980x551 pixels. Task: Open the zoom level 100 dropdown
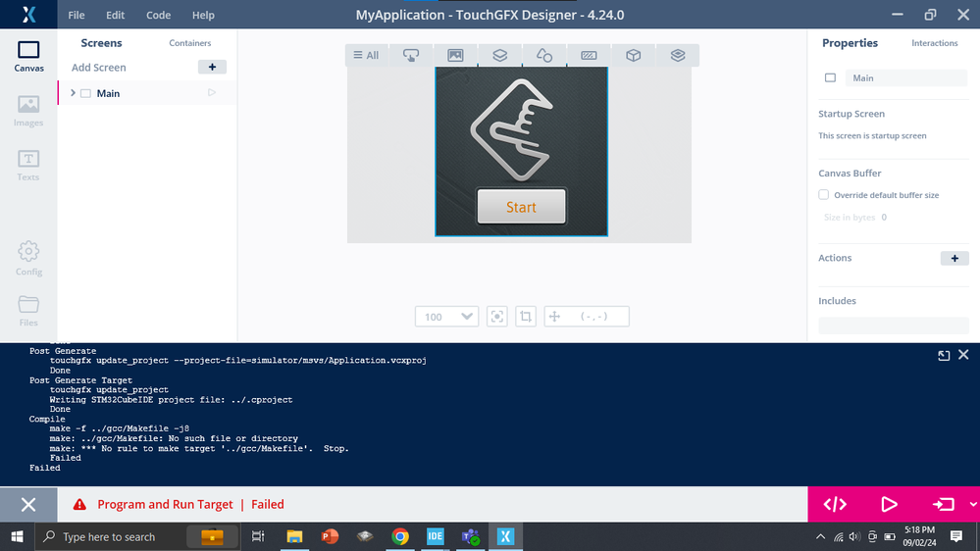click(x=447, y=317)
